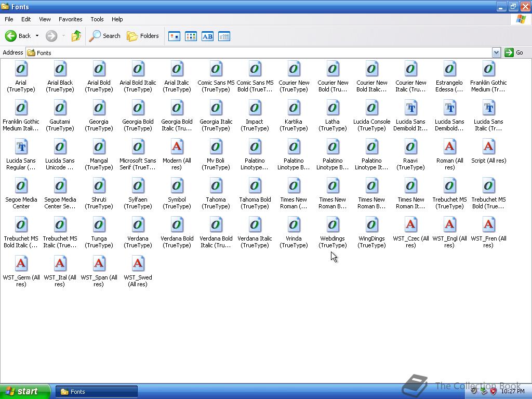The image size is (532, 399).
Task: Select the Symbol (TrueType) font
Action: pos(177,187)
